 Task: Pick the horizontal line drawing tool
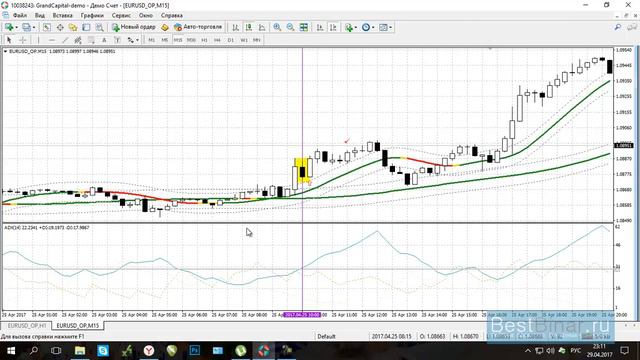point(51,40)
